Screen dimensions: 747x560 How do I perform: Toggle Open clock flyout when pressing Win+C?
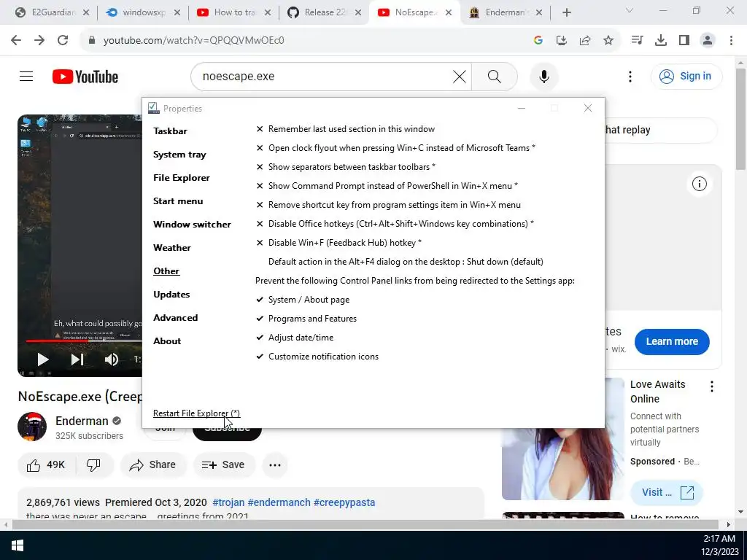395,148
